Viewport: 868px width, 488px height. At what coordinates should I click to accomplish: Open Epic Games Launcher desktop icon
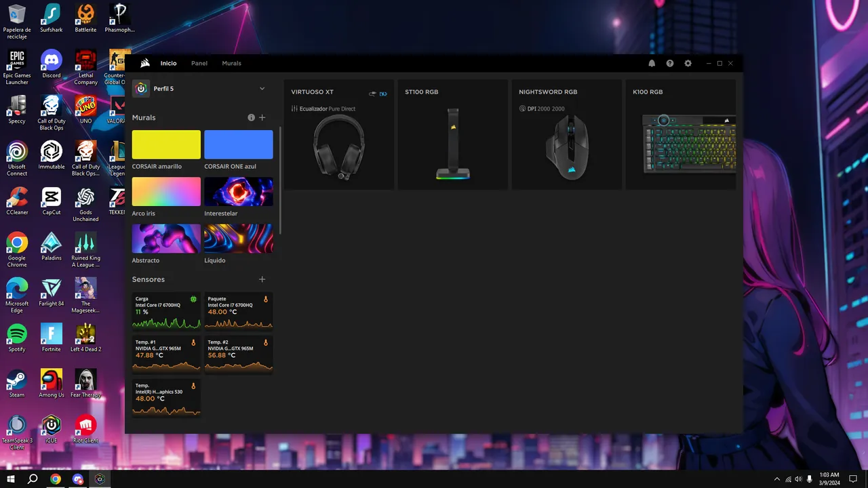pyautogui.click(x=17, y=67)
